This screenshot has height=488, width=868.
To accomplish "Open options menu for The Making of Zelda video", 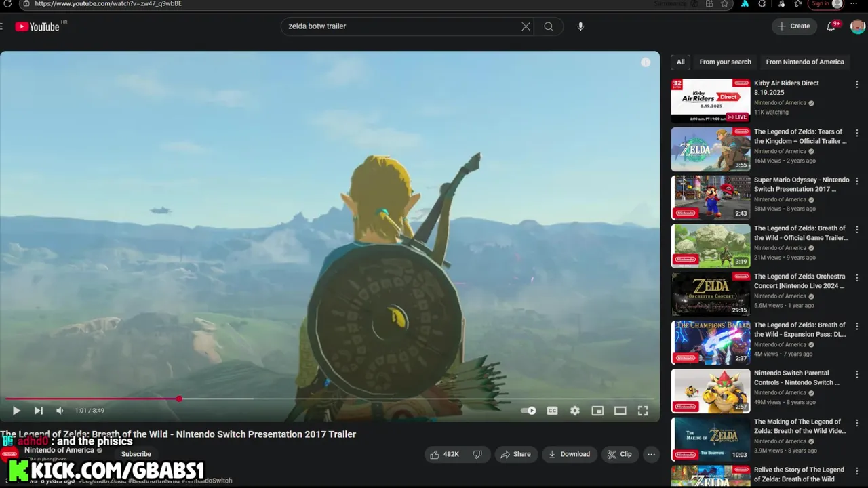I will [x=857, y=422].
